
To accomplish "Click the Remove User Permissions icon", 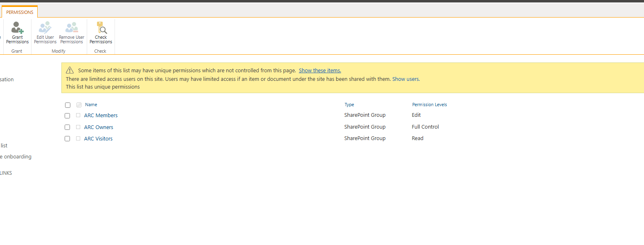I will 72,28.
